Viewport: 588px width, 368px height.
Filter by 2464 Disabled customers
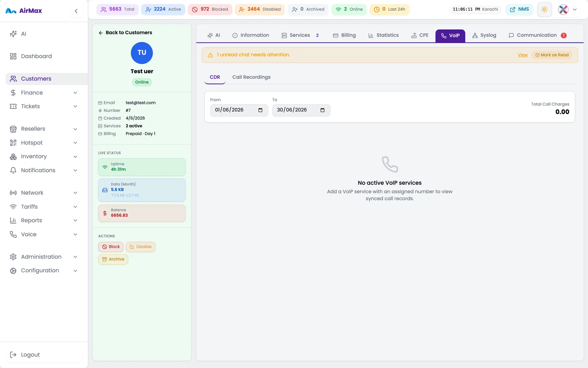coord(260,9)
